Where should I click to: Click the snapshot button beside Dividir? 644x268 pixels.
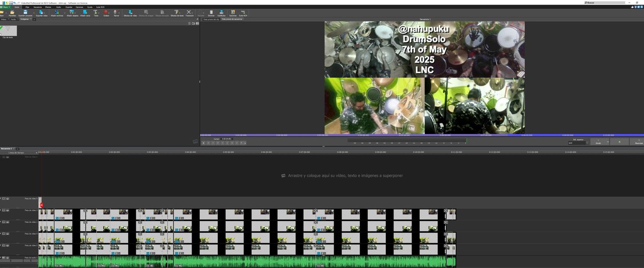click(619, 142)
